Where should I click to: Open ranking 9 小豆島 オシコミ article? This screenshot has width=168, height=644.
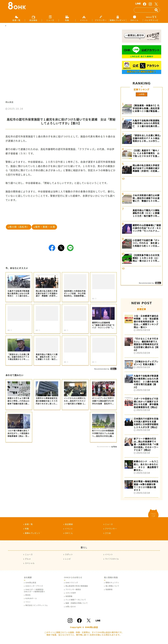(x=141, y=243)
